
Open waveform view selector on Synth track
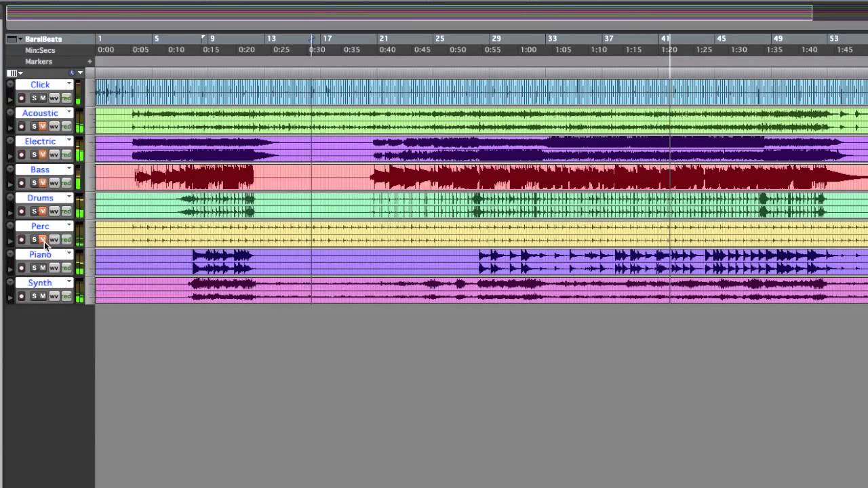point(54,296)
